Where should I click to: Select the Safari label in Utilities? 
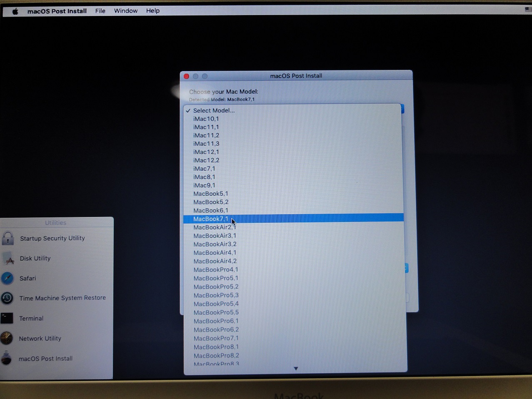point(27,278)
